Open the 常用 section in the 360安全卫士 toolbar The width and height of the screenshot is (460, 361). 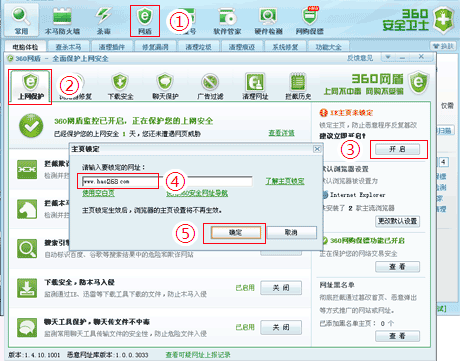pos(21,20)
